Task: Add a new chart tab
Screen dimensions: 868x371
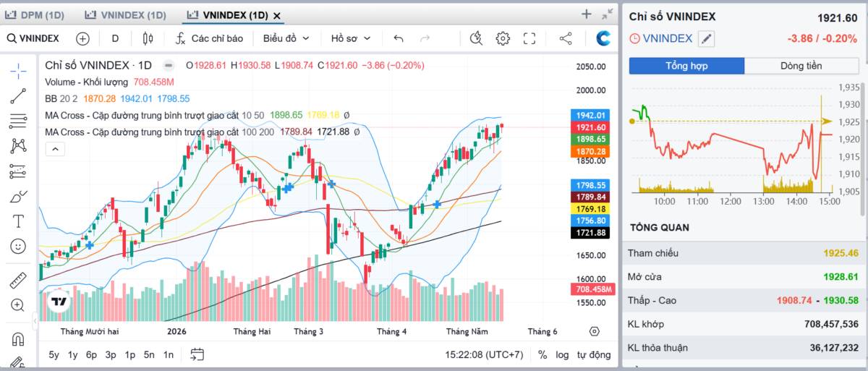Action: pyautogui.click(x=587, y=14)
